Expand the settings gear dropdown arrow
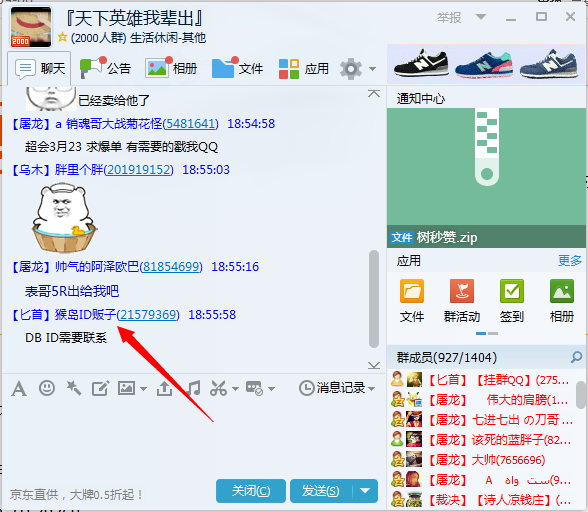 pyautogui.click(x=372, y=69)
